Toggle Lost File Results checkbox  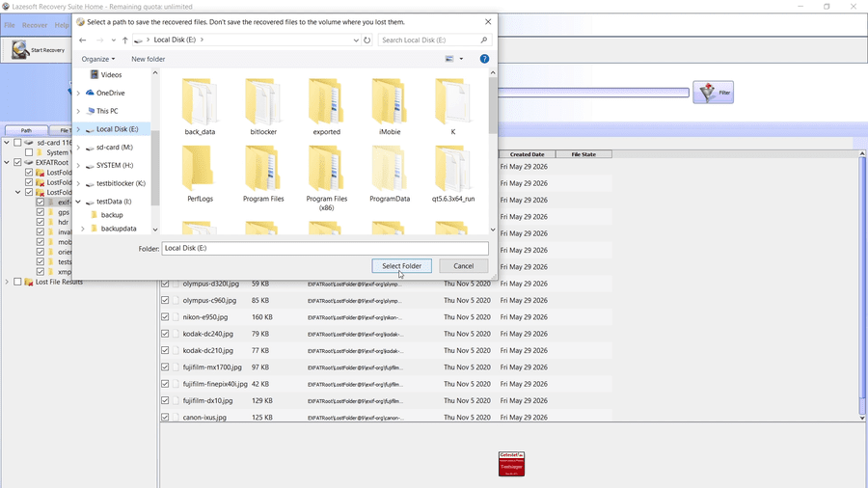(17, 282)
